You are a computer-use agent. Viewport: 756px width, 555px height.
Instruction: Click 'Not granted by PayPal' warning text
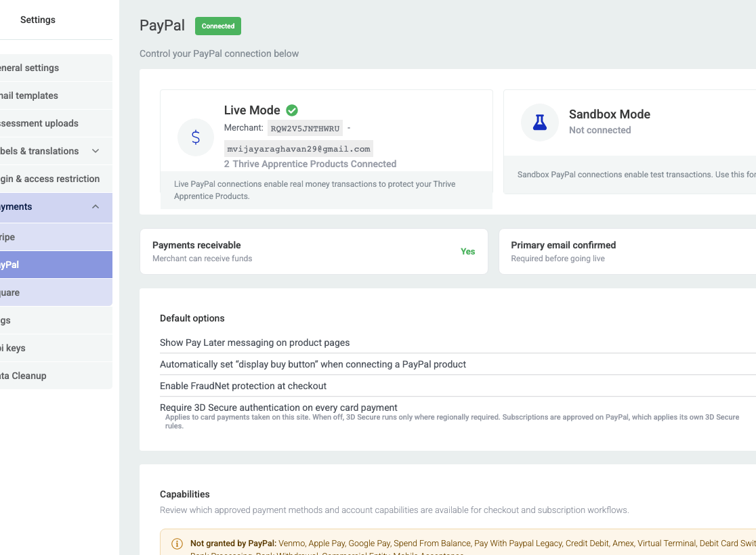233,543
